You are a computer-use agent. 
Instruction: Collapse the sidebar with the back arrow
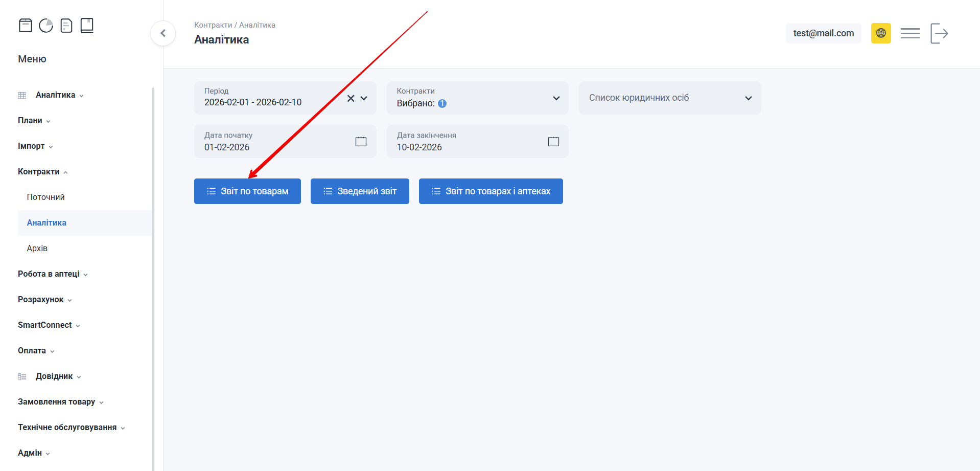[x=163, y=33]
